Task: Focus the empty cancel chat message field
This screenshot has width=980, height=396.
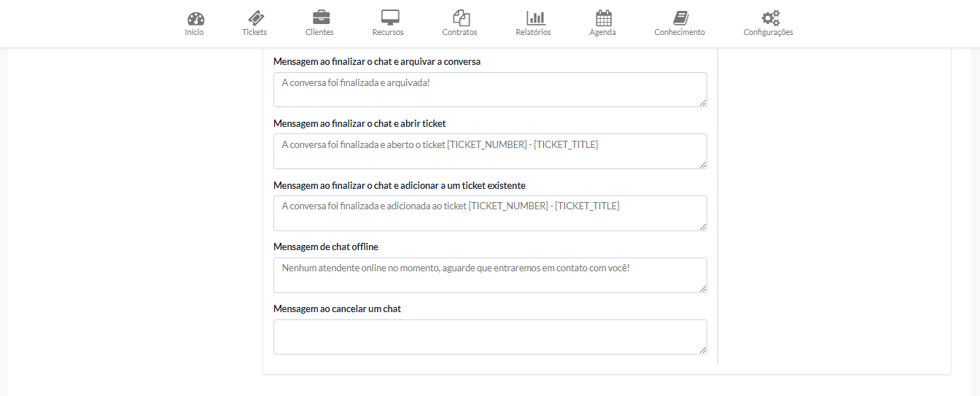Action: (490, 337)
